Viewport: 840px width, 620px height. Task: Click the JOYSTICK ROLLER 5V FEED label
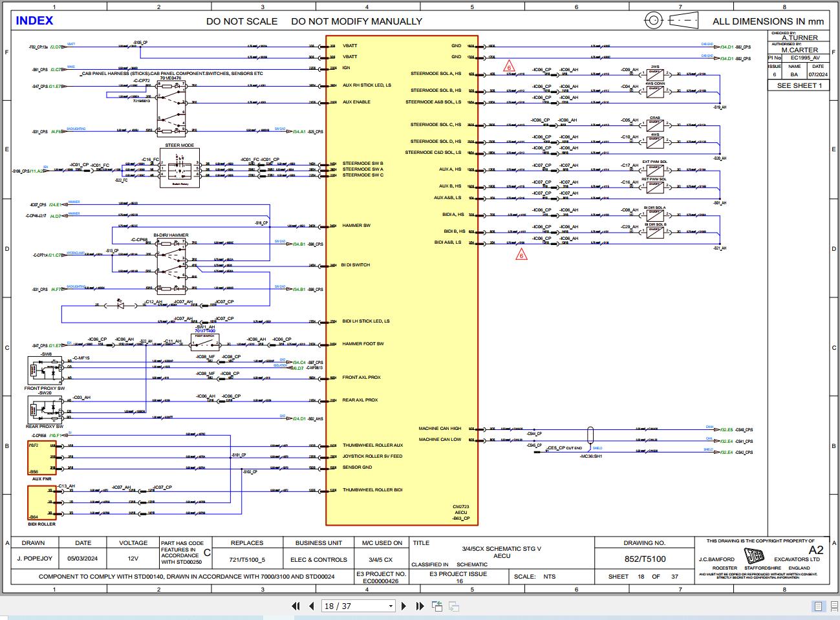pyautogui.click(x=372, y=456)
